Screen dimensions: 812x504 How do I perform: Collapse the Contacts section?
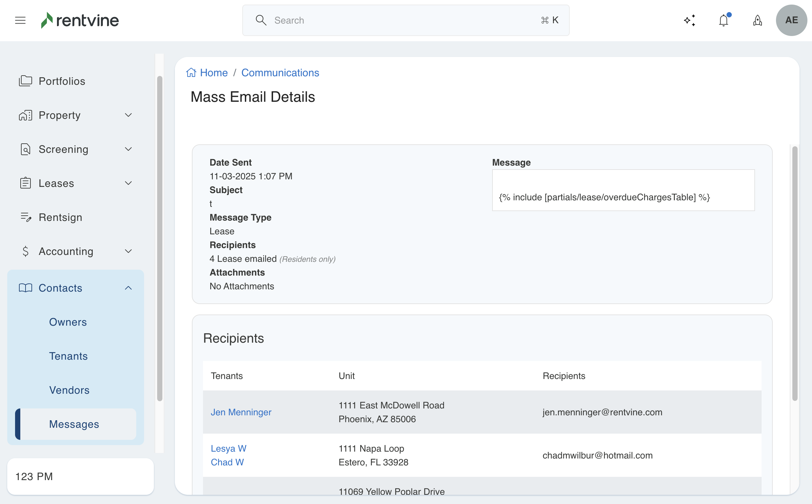tap(128, 288)
